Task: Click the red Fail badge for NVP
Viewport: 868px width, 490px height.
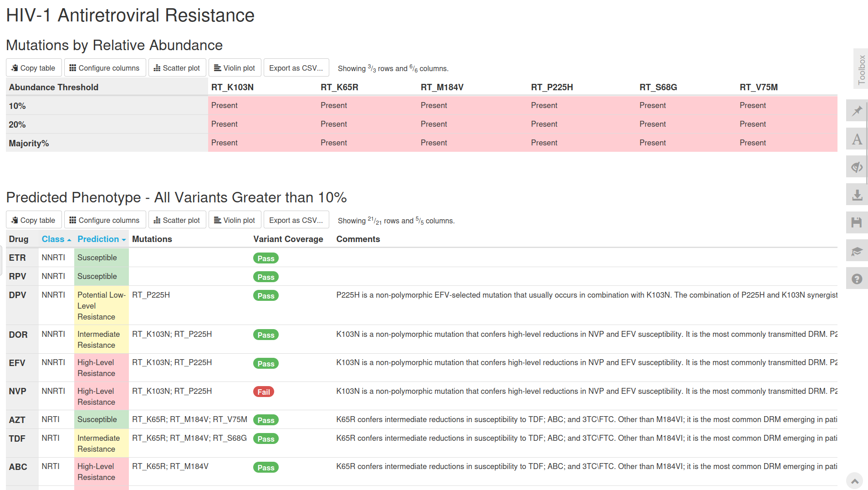Action: pyautogui.click(x=264, y=392)
